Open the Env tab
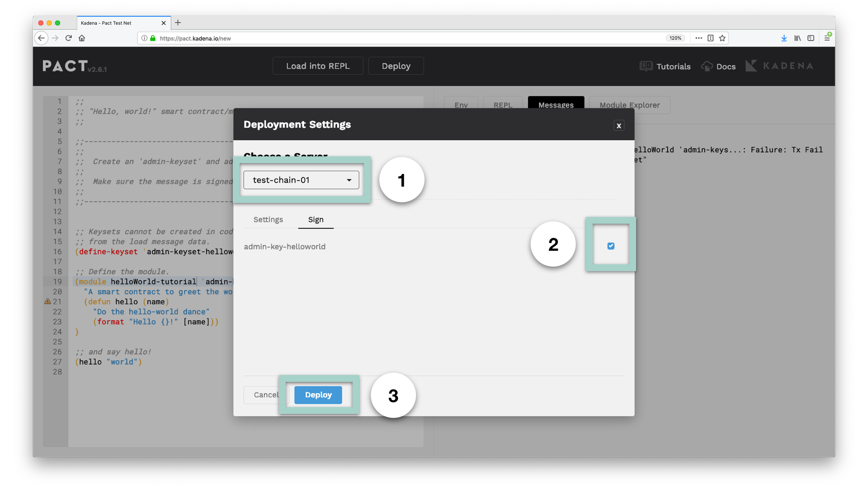The height and width of the screenshot is (488, 868). pyautogui.click(x=461, y=105)
